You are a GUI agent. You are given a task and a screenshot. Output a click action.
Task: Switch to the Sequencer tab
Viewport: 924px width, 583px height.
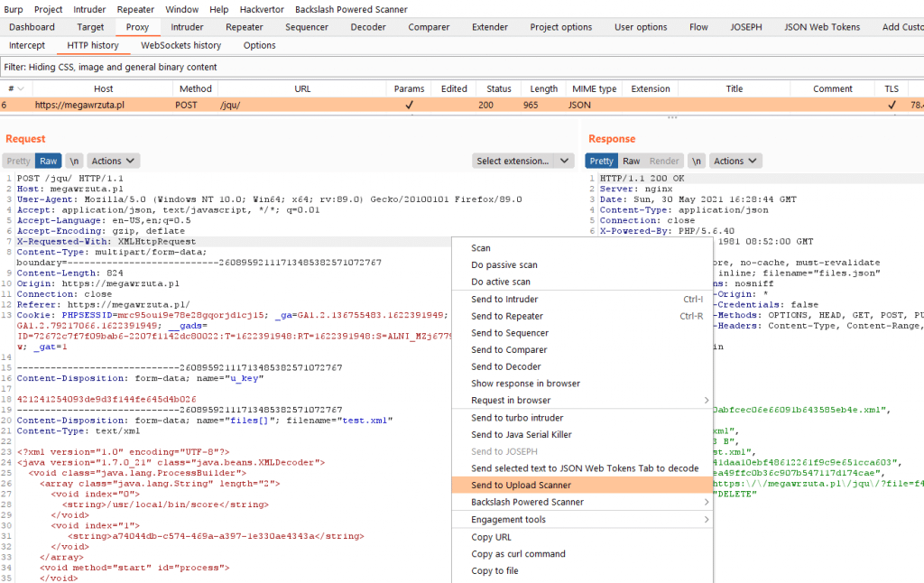(x=307, y=27)
